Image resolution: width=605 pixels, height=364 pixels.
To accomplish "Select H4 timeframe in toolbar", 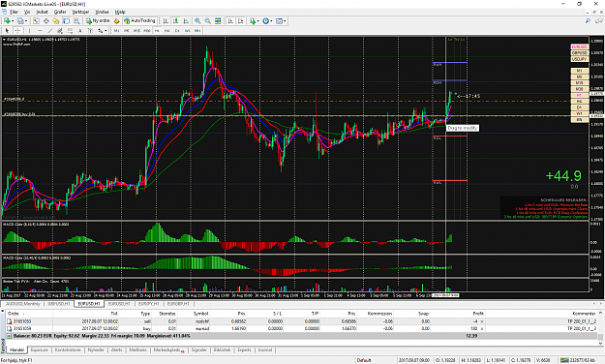I will click(167, 30).
